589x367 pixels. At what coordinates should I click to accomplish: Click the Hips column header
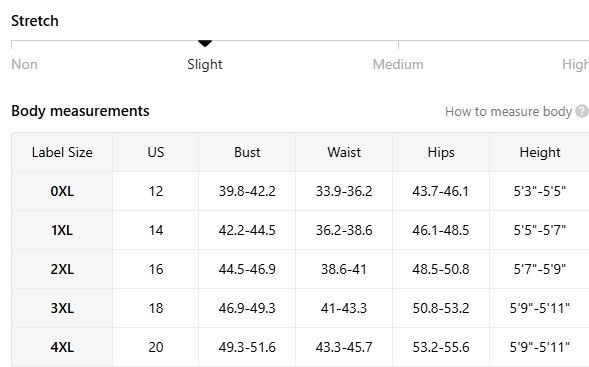441,152
